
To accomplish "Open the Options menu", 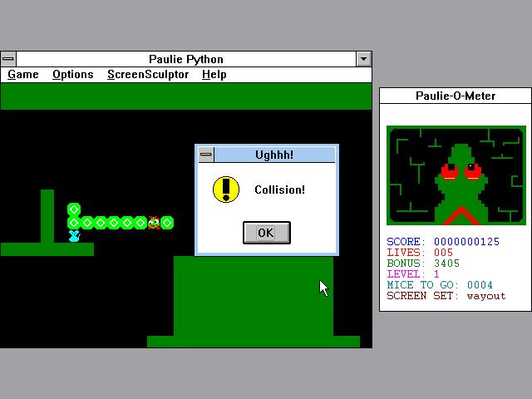I will click(73, 74).
